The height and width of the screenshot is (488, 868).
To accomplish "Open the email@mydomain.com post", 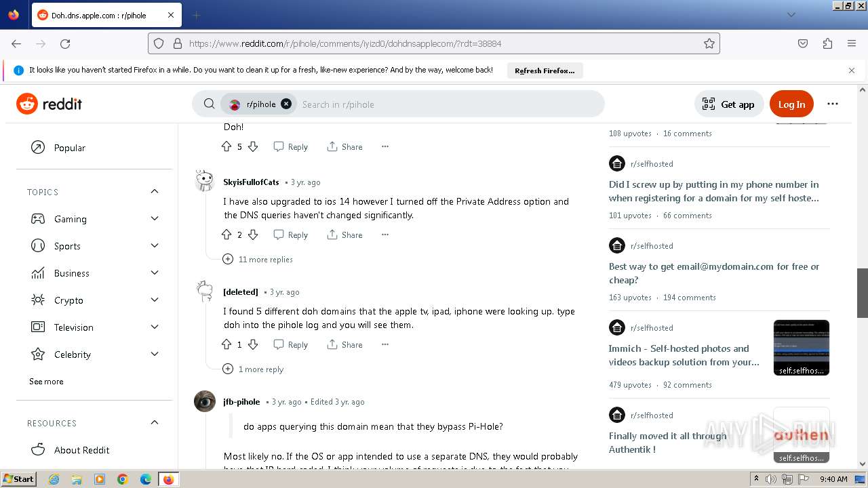I will click(x=713, y=273).
